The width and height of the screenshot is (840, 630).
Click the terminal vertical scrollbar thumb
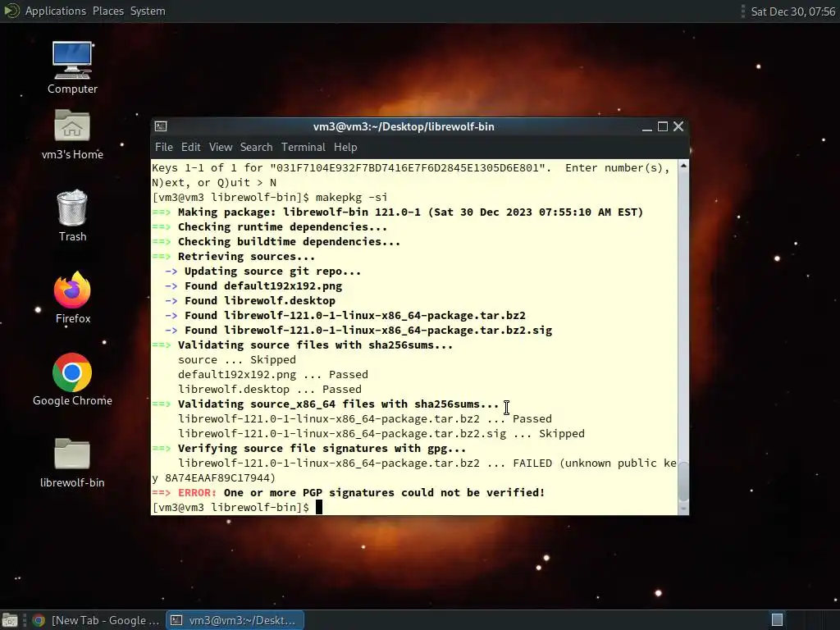click(x=683, y=481)
